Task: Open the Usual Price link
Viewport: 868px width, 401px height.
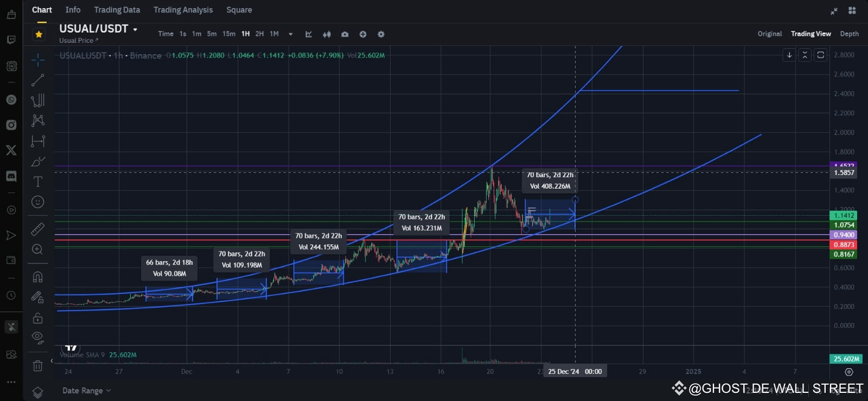Action: (x=79, y=41)
